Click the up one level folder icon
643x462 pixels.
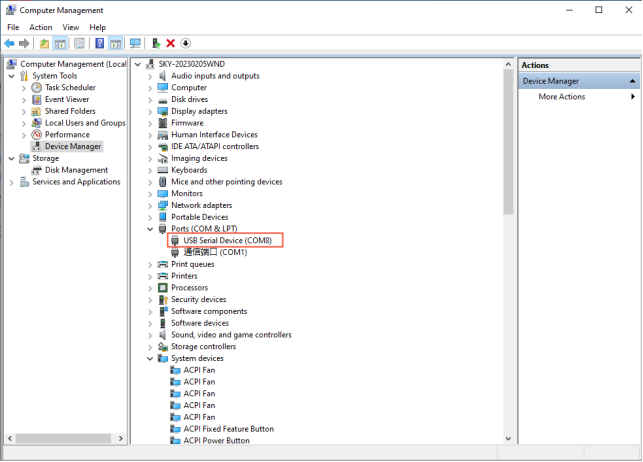tap(44, 44)
